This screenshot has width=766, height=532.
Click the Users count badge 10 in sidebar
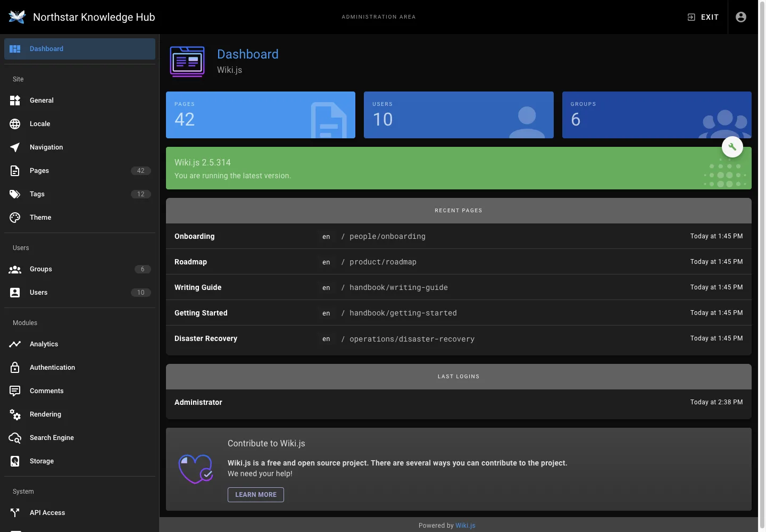(141, 293)
